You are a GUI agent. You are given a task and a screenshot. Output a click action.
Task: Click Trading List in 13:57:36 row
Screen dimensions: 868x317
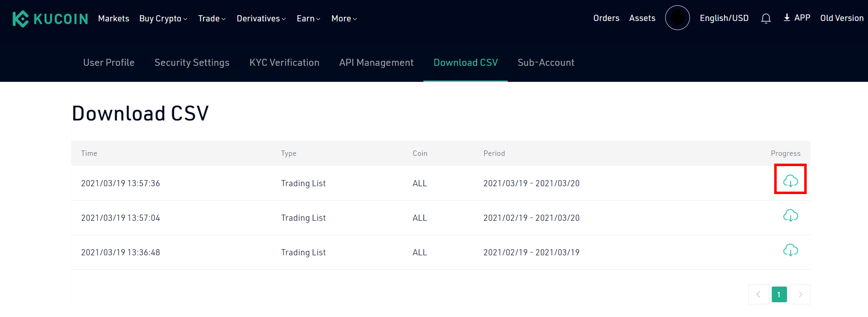click(303, 183)
